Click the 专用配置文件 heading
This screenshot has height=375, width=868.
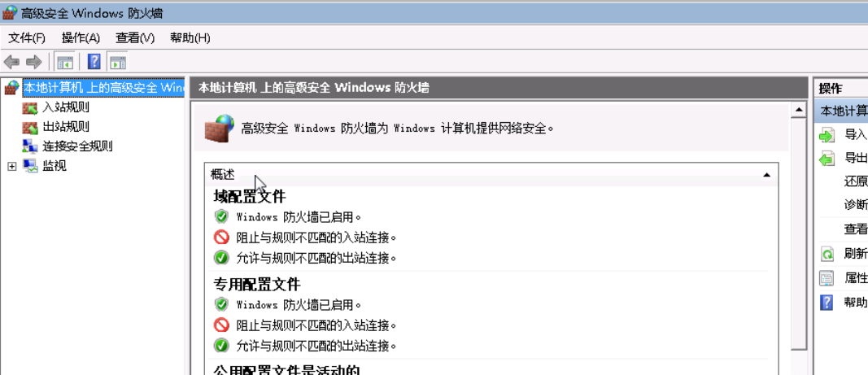257,285
